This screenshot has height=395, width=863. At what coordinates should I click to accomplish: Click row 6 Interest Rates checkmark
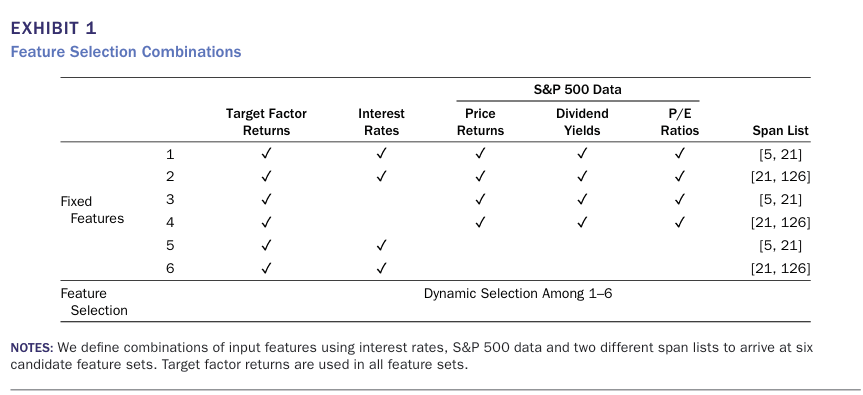click(x=381, y=268)
